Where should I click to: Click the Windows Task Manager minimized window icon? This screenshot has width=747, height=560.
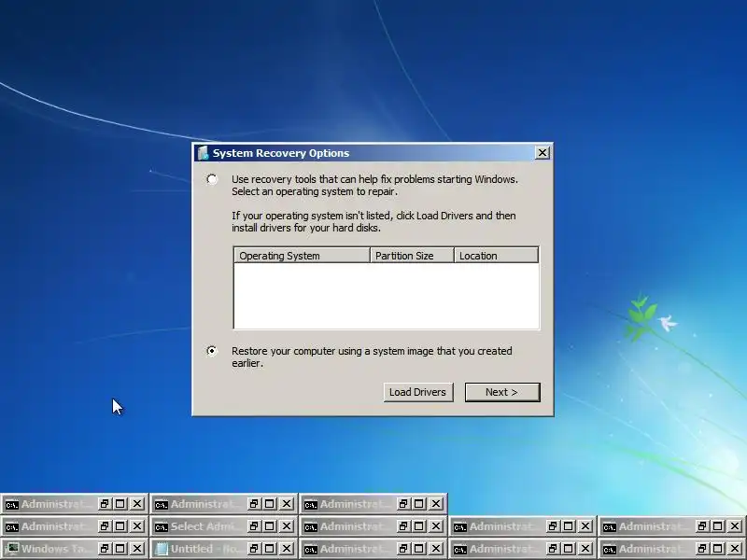(x=12, y=549)
